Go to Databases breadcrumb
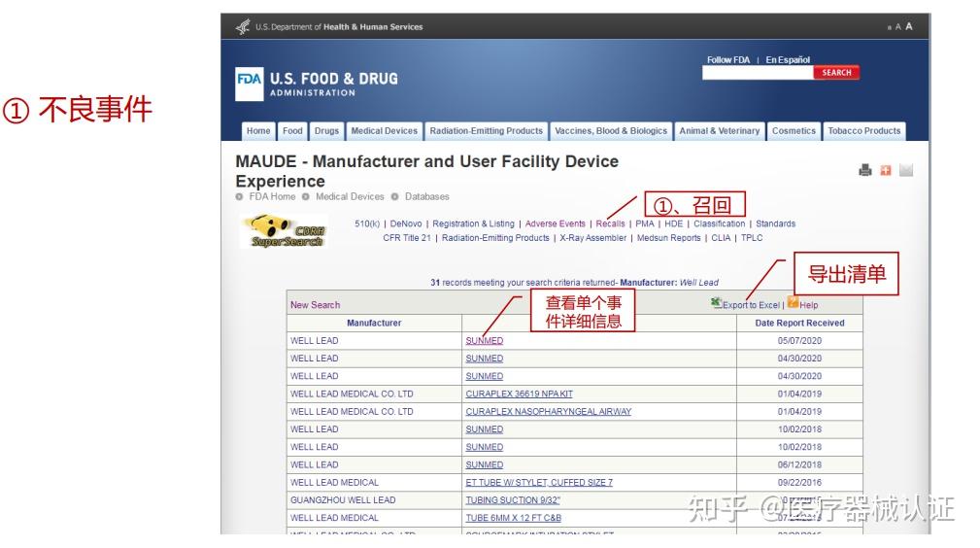The width and height of the screenshot is (980, 548). pos(427,196)
